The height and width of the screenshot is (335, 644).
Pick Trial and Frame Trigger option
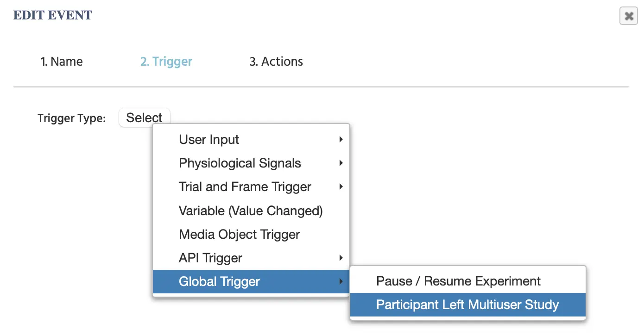click(245, 187)
